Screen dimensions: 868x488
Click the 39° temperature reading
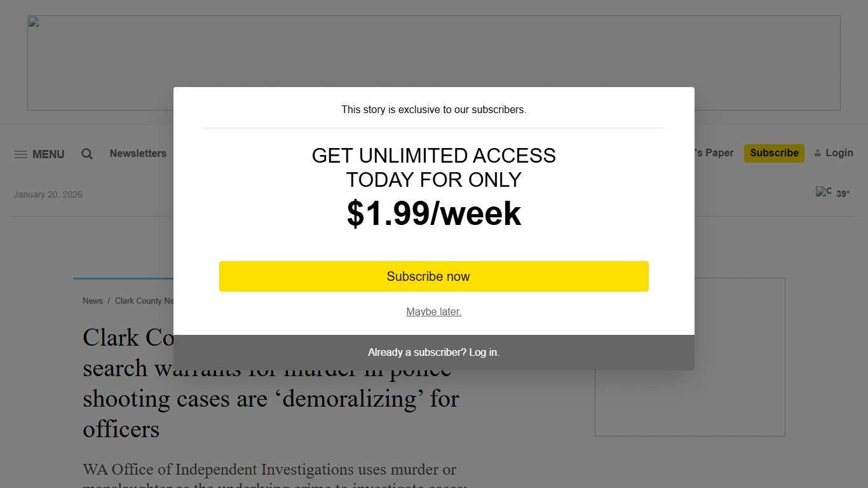point(843,194)
